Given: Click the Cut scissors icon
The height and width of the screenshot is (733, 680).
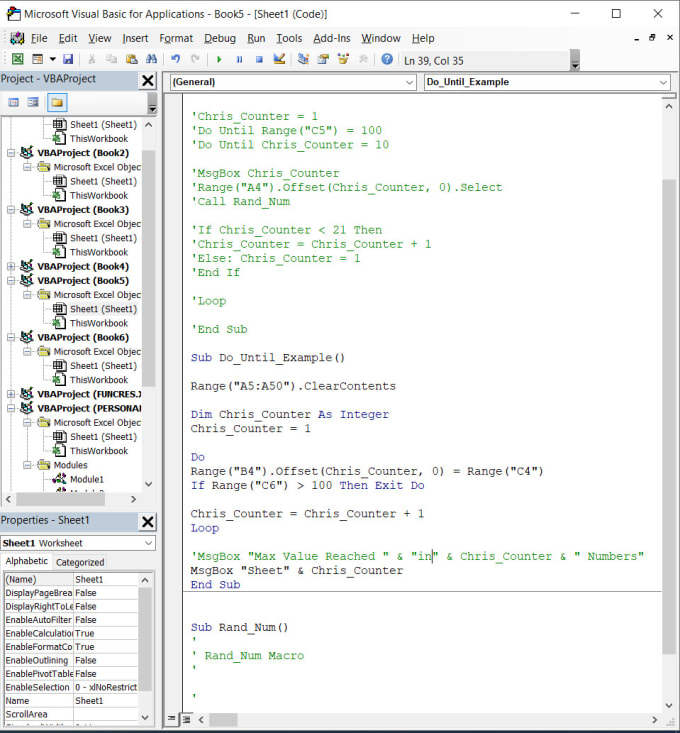Looking at the screenshot, I should (92, 59).
